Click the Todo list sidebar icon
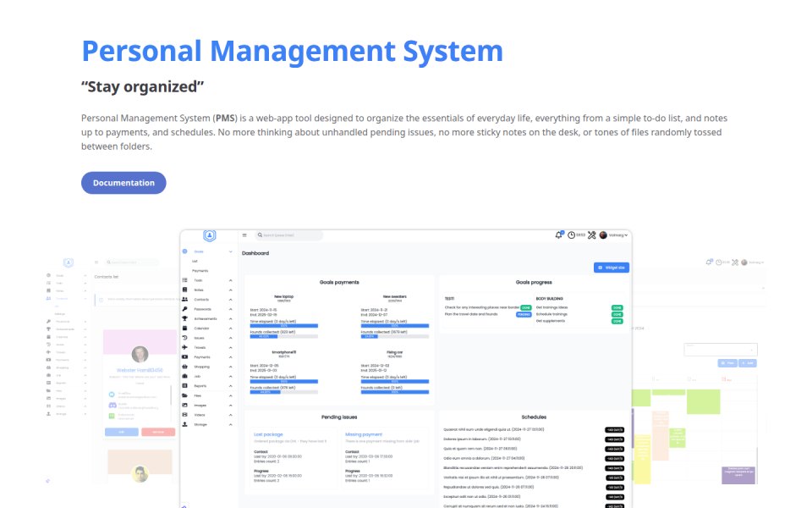Image resolution: width=812 pixels, height=508 pixels. (x=184, y=280)
